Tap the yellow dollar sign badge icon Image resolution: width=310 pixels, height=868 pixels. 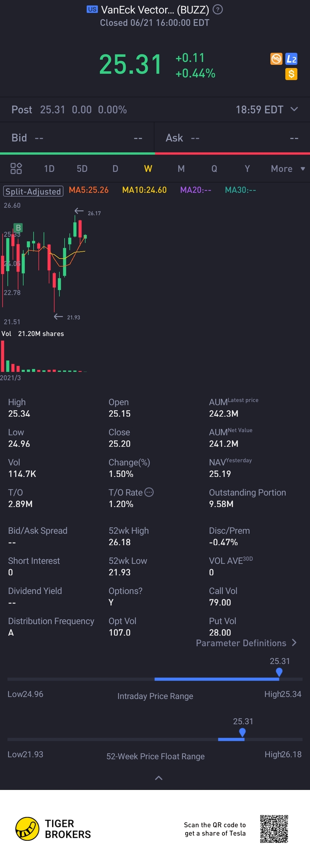[291, 74]
